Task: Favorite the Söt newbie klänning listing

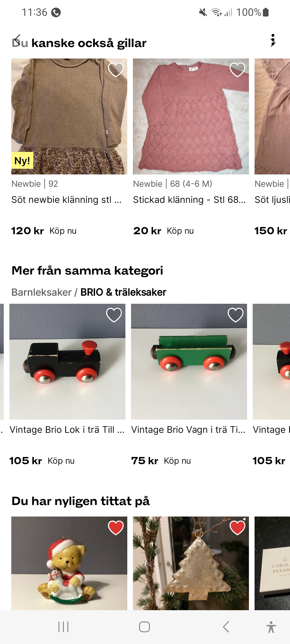Action: click(x=116, y=70)
